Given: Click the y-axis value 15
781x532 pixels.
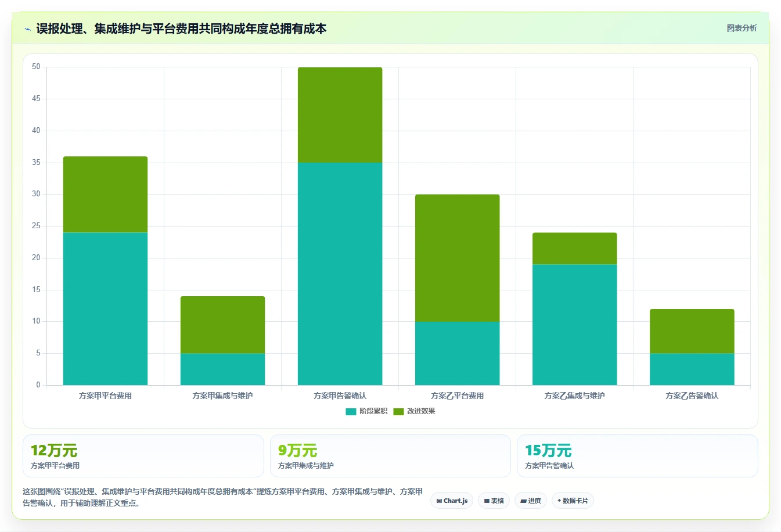Looking at the screenshot, I should (36, 290).
